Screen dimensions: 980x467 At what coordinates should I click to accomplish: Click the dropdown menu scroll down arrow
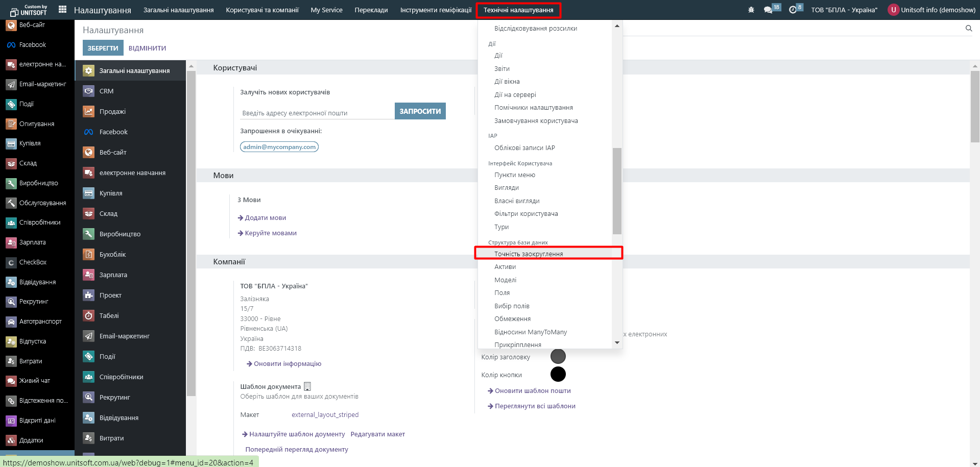coord(617,342)
